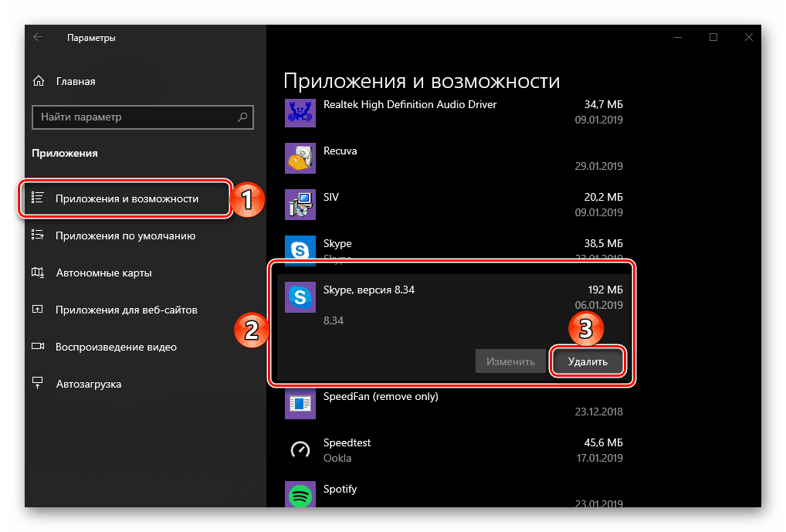Click the Параметры window title
The width and height of the screenshot is (786, 532).
tap(91, 38)
